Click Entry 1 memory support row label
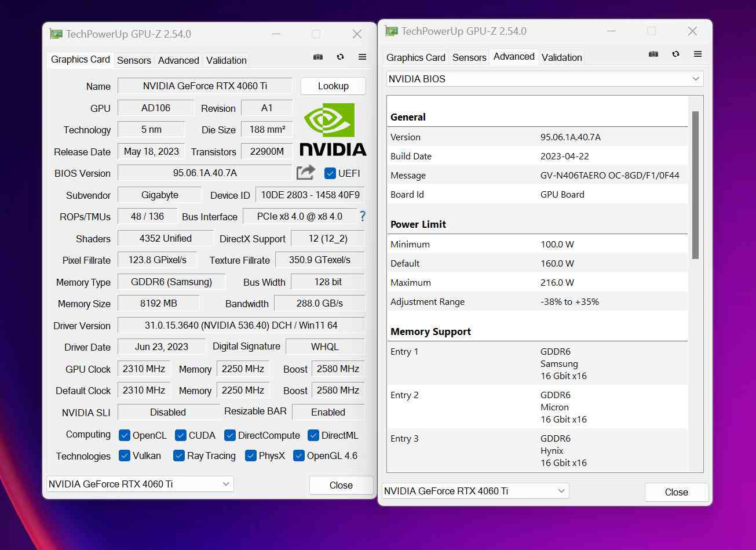This screenshot has width=756, height=550. [404, 352]
